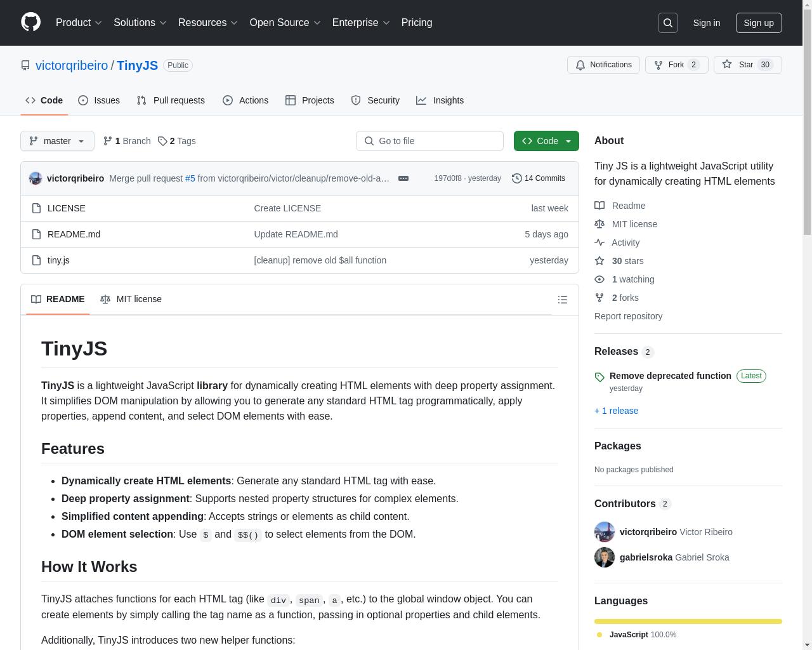Open [cleanup] remove old $all function commit
The width and height of the screenshot is (812, 650).
(320, 260)
